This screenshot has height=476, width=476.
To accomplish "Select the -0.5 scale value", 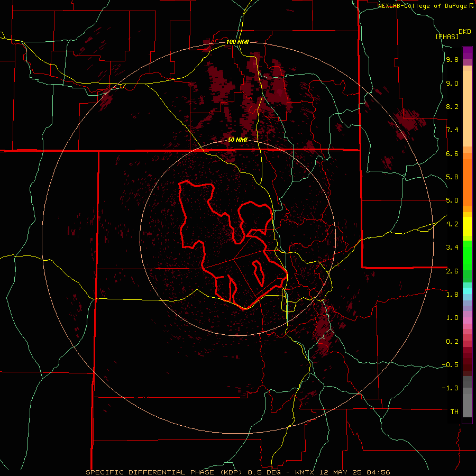I will pos(450,365).
